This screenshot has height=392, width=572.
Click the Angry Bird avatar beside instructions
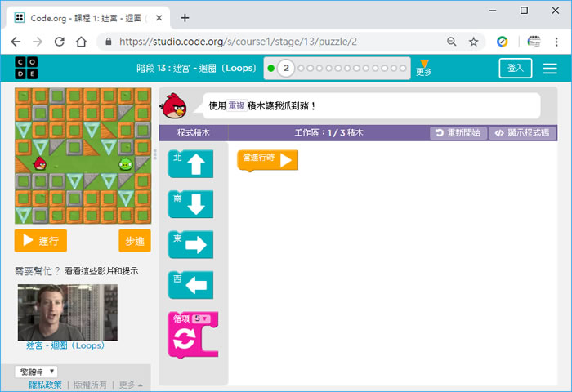point(174,105)
